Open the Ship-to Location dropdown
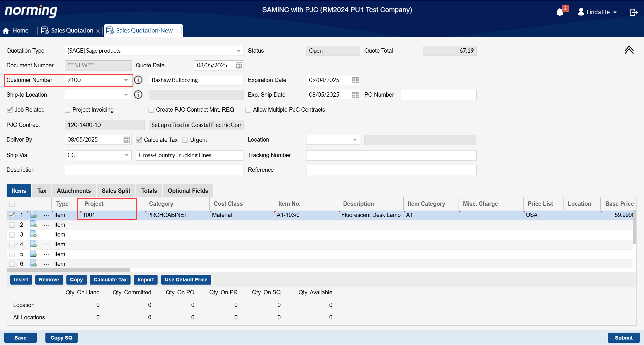 pyautogui.click(x=126, y=95)
